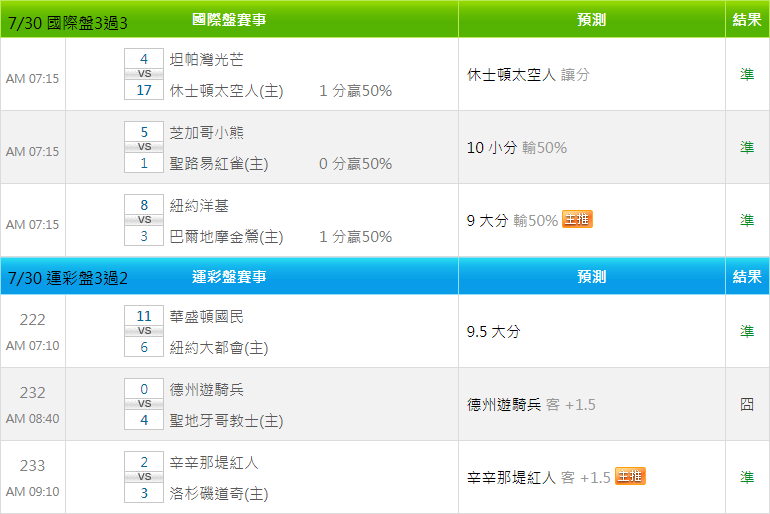Click the 國際盤賽事 column header
The image size is (770, 514).
click(x=229, y=20)
